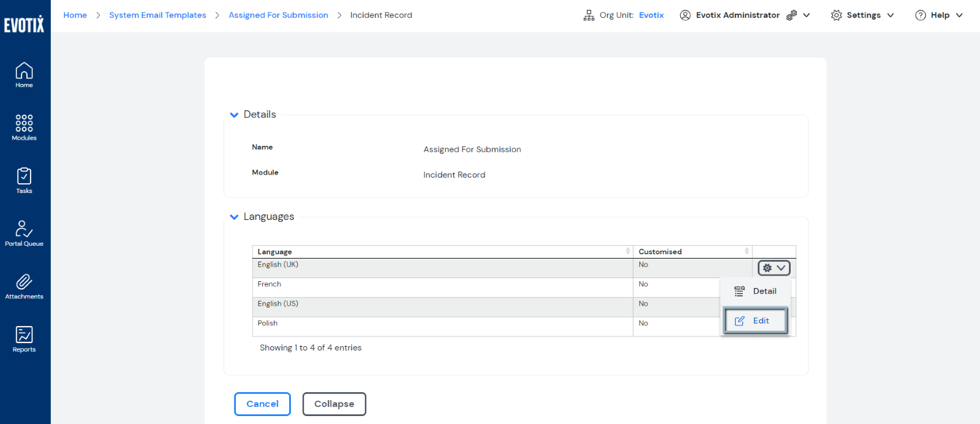Click the Name field label
Viewport: 980px width, 424px height.
(262, 147)
